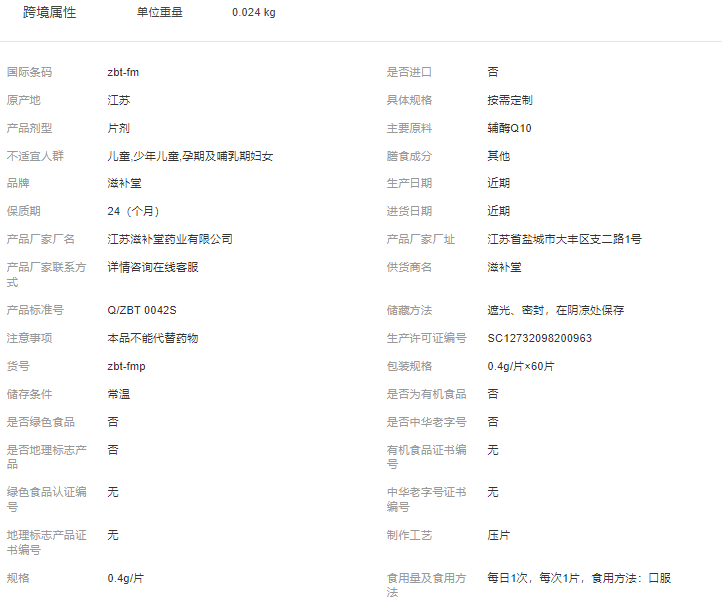This screenshot has height=603, width=722.
Task: Select main ingredient 辅酶Q10
Action: tap(509, 128)
